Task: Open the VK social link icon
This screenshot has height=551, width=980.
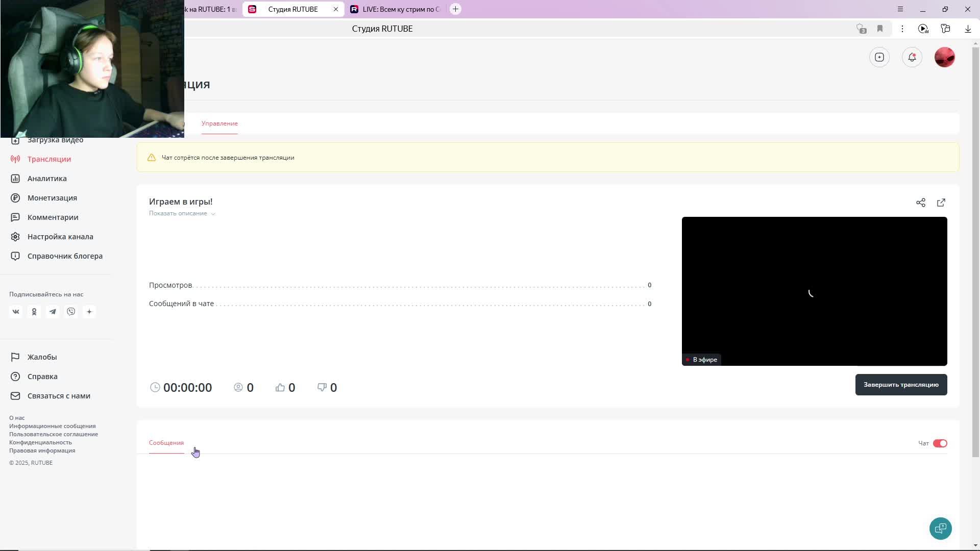Action: (x=16, y=312)
